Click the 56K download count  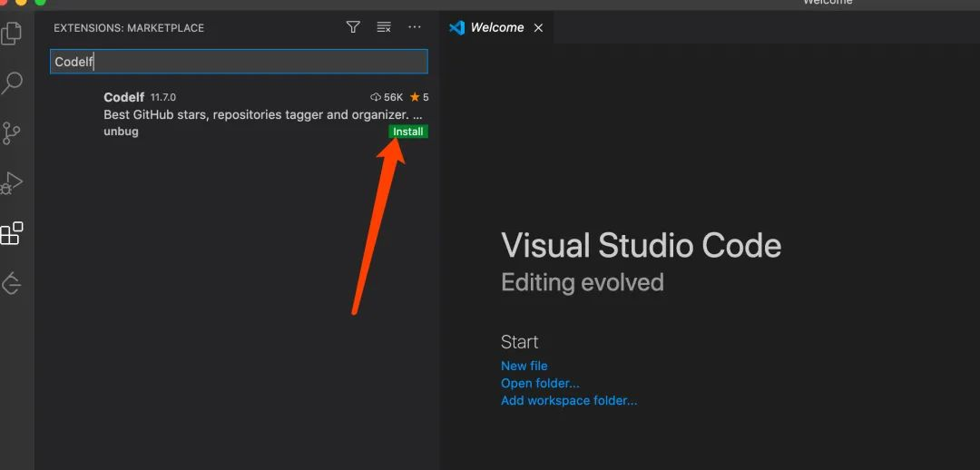point(387,97)
